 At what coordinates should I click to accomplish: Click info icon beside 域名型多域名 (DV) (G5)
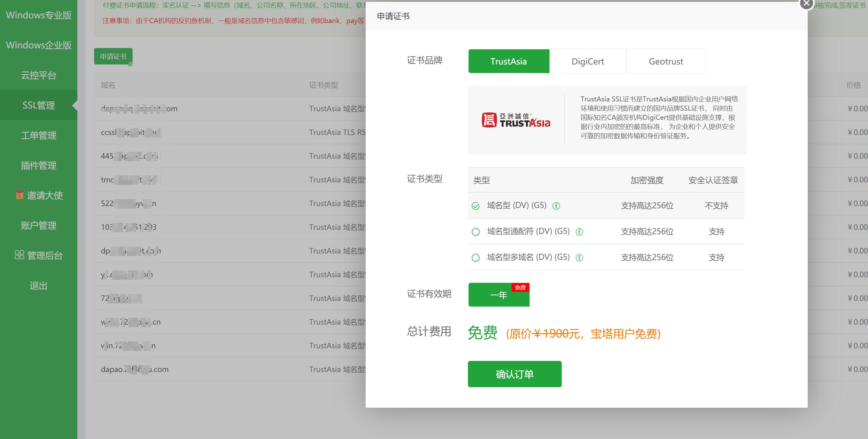coord(579,258)
